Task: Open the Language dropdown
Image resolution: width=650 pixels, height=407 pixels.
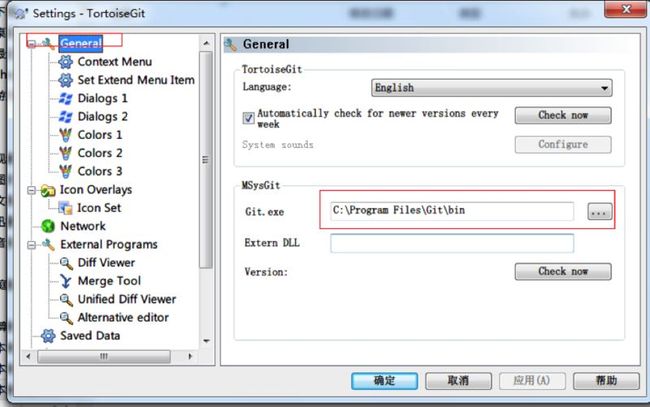Action: pyautogui.click(x=491, y=88)
